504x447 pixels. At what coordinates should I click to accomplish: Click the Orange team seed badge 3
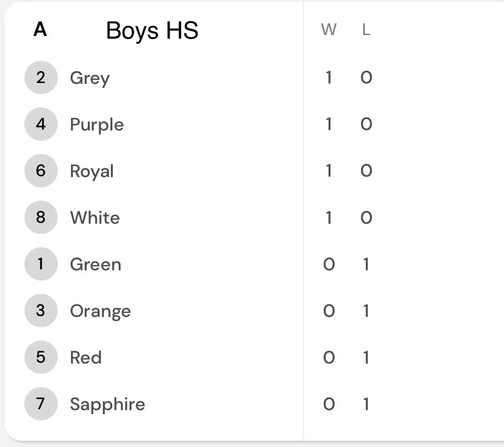point(41,310)
